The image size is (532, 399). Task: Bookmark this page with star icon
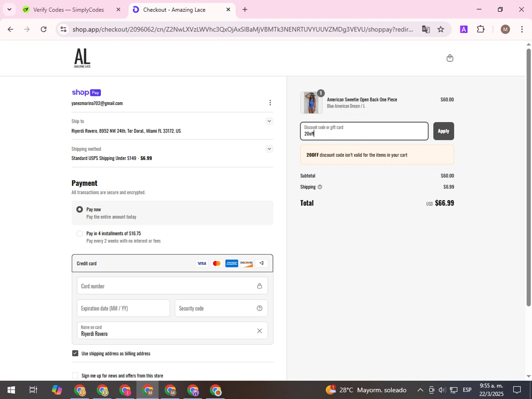(441, 29)
